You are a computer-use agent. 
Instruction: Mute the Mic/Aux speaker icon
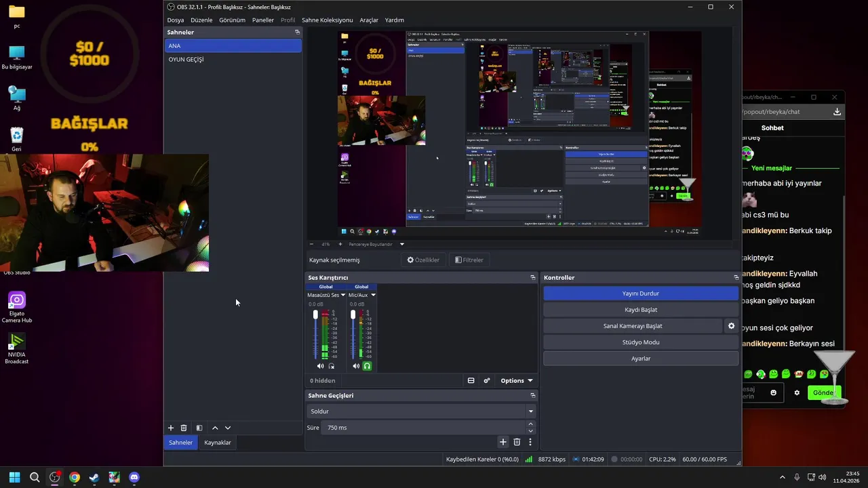tap(356, 366)
